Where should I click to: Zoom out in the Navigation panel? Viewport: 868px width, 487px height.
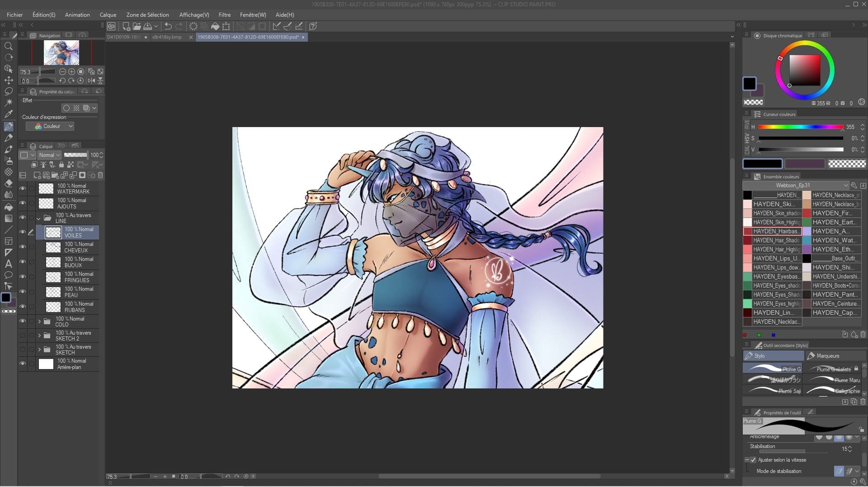[62, 71]
